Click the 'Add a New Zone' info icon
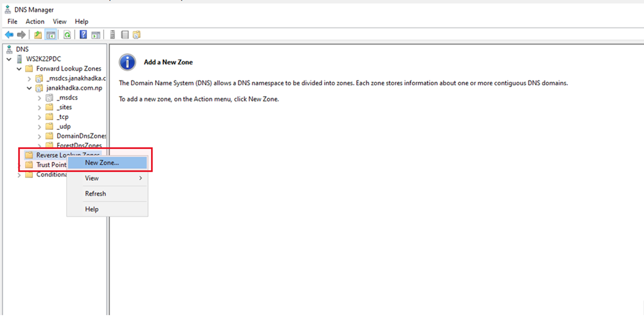644x330 pixels. coord(127,62)
